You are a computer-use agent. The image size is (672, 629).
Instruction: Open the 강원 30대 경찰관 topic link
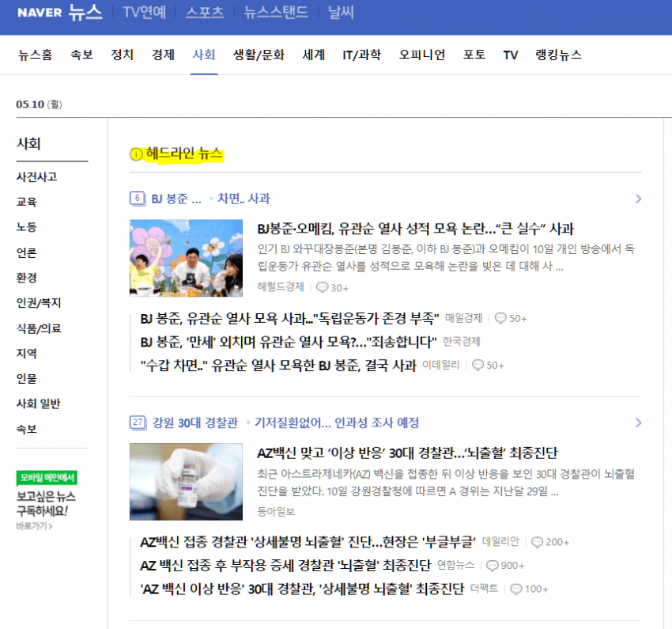[x=195, y=422]
